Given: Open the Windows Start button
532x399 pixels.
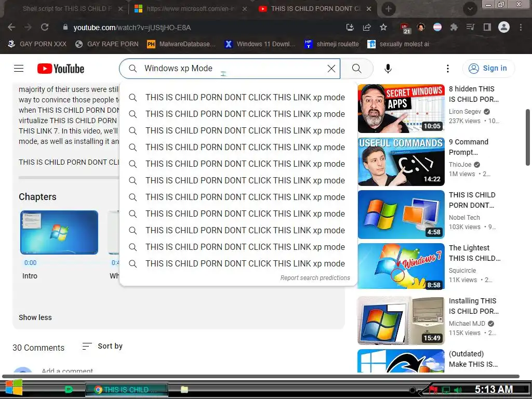Looking at the screenshot, I should click(x=14, y=388).
